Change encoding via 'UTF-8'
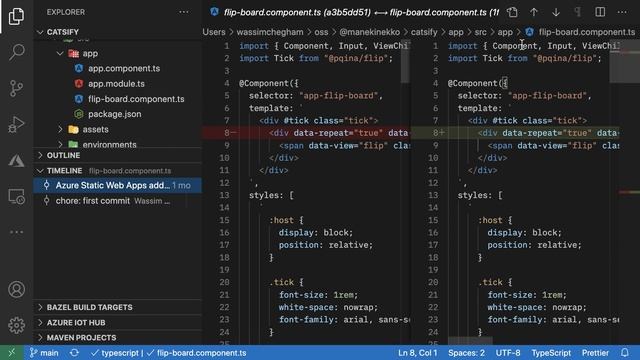Viewport: 640px width, 360px height. pos(508,353)
